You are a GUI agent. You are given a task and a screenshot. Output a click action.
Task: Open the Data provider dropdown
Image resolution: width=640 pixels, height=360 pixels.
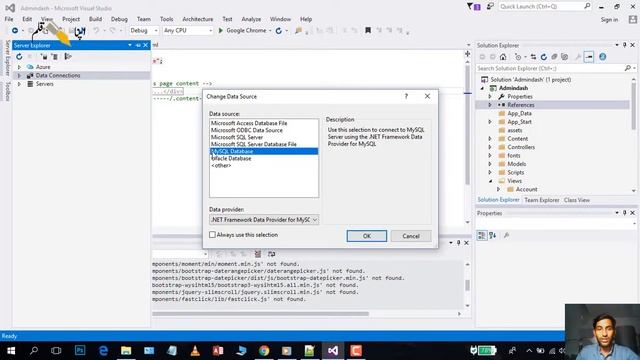pos(264,220)
